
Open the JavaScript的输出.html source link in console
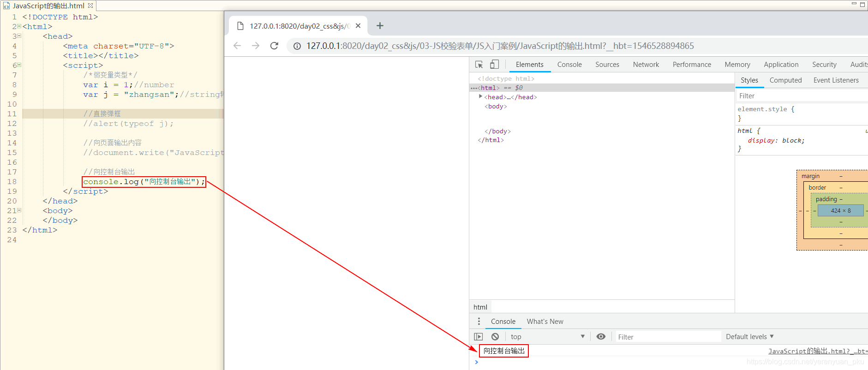[x=818, y=351]
